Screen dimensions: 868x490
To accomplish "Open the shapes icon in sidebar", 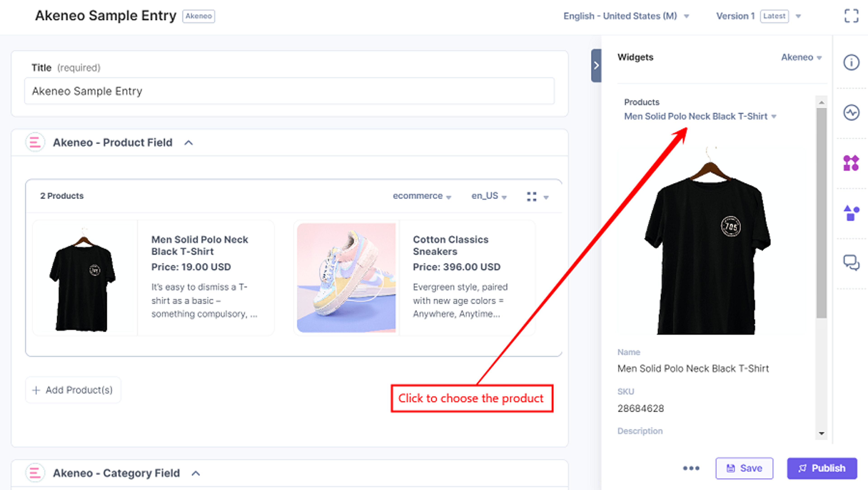I will (851, 213).
